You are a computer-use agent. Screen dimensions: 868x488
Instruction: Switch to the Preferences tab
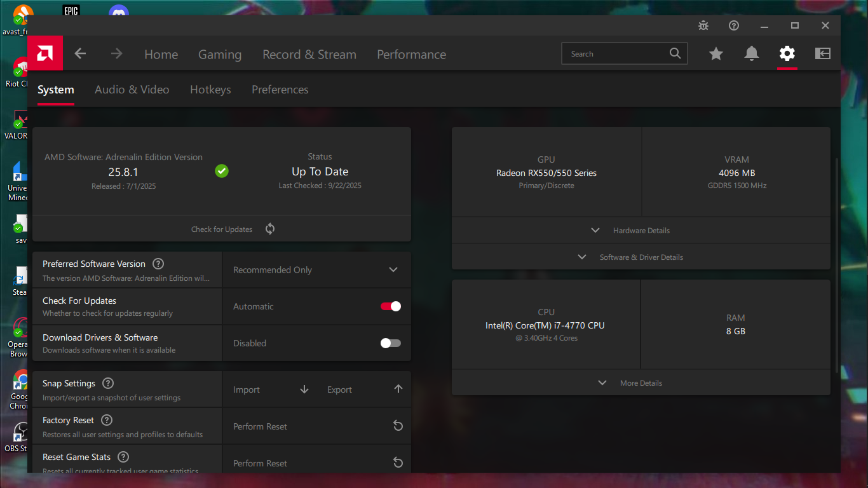point(280,90)
